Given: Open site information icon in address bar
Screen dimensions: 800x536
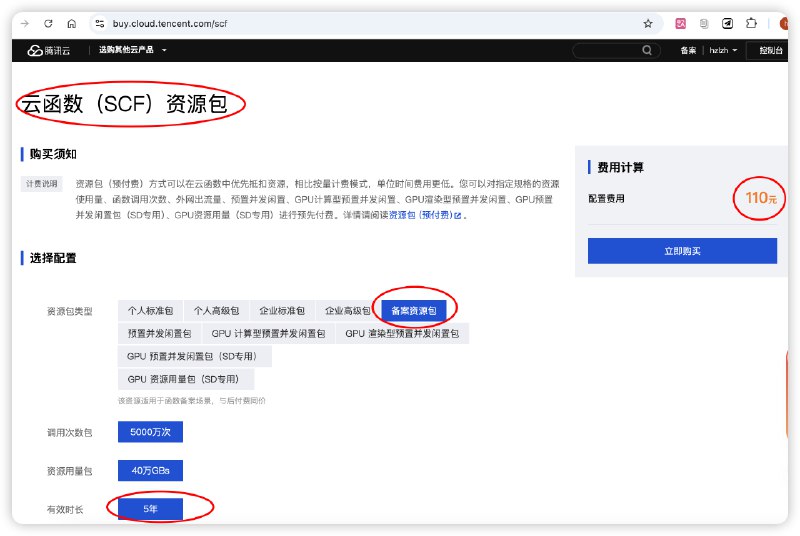Looking at the screenshot, I should pyautogui.click(x=100, y=23).
